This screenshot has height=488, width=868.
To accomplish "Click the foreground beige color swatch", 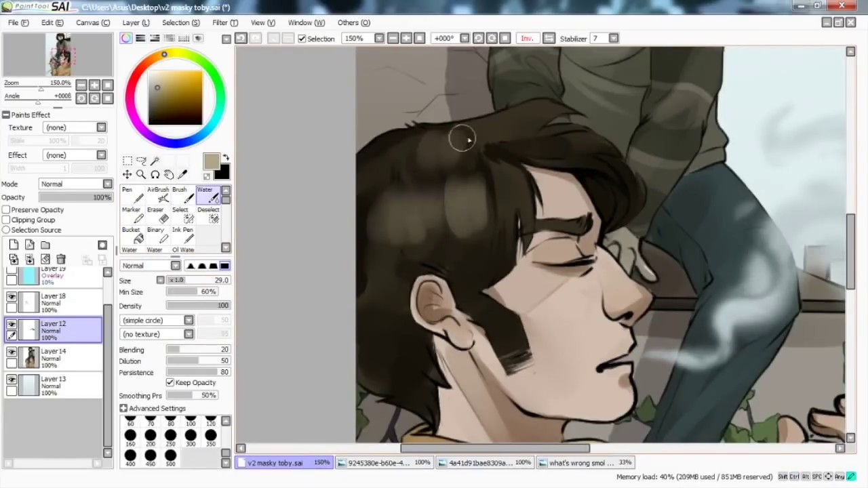I will click(211, 161).
